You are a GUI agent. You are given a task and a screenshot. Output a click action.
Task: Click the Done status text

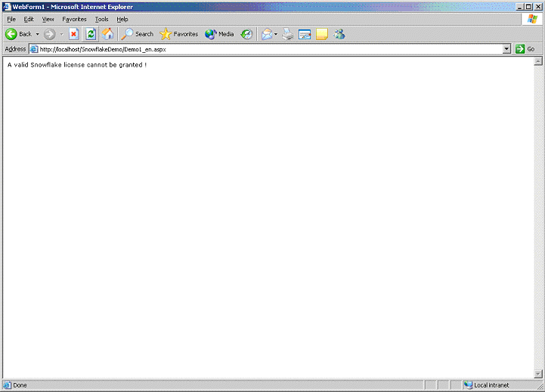[20, 385]
